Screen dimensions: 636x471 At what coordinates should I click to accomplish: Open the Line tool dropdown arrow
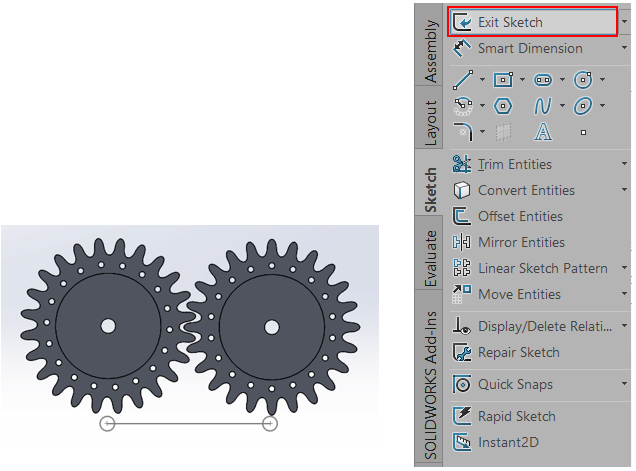(x=482, y=80)
